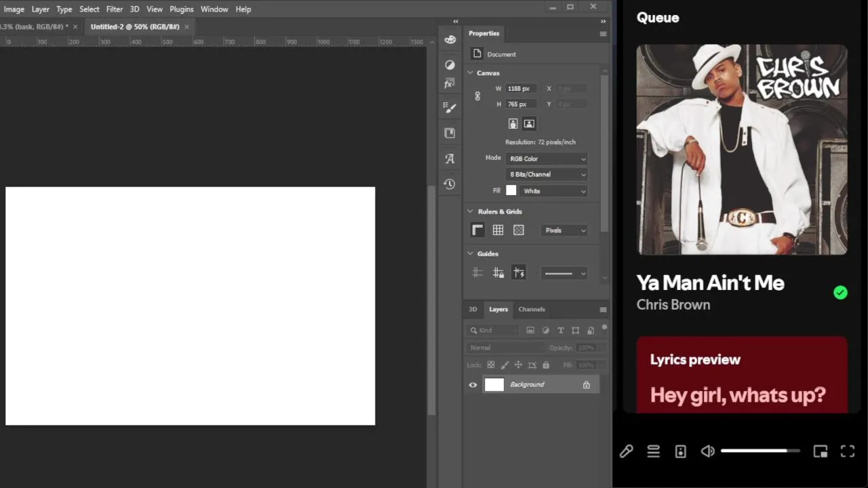Toggle guides visibility icon

coord(477,272)
